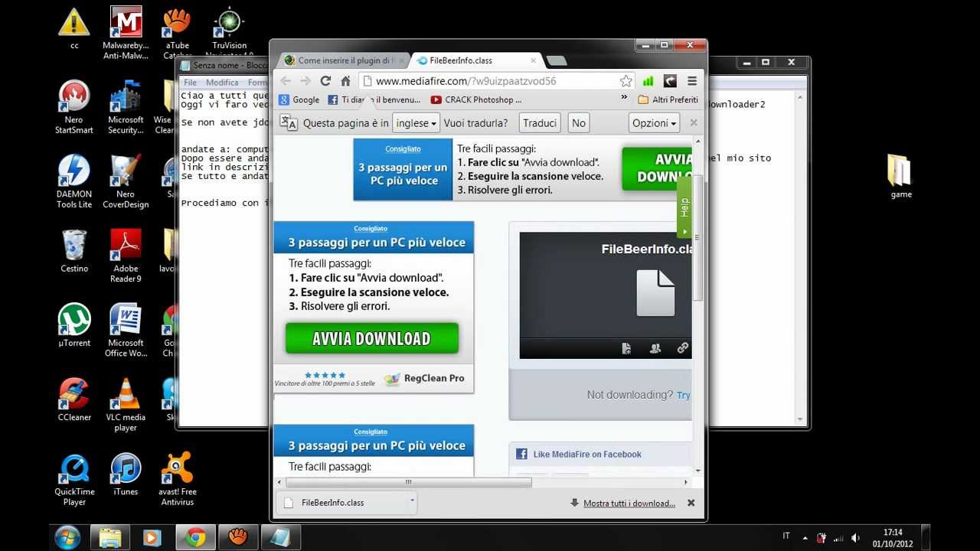Click the taskbar clock 17:14
Viewport: 980px width, 551px height.
(x=892, y=537)
